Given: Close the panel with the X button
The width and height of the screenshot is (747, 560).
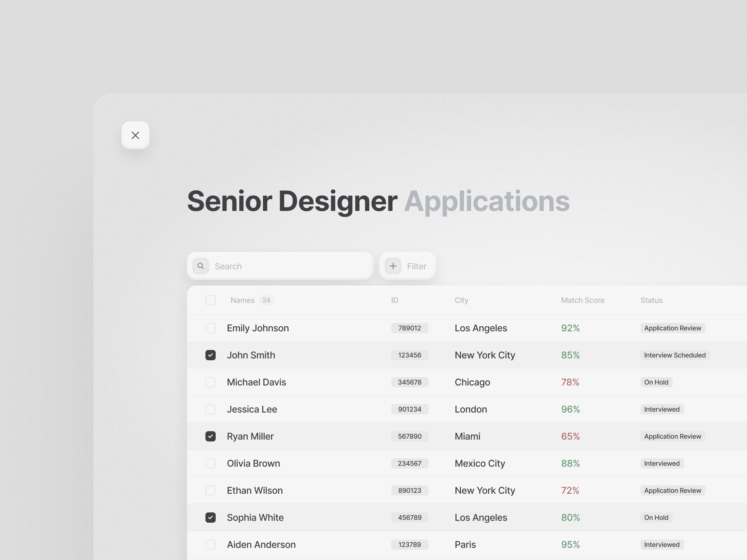Looking at the screenshot, I should [x=135, y=135].
